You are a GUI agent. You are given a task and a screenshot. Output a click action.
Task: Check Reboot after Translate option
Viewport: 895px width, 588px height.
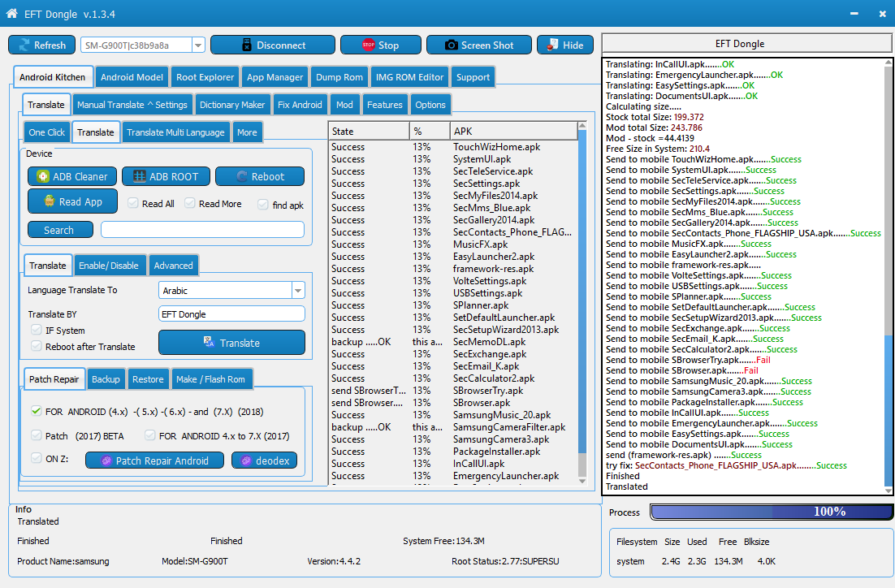coord(37,346)
